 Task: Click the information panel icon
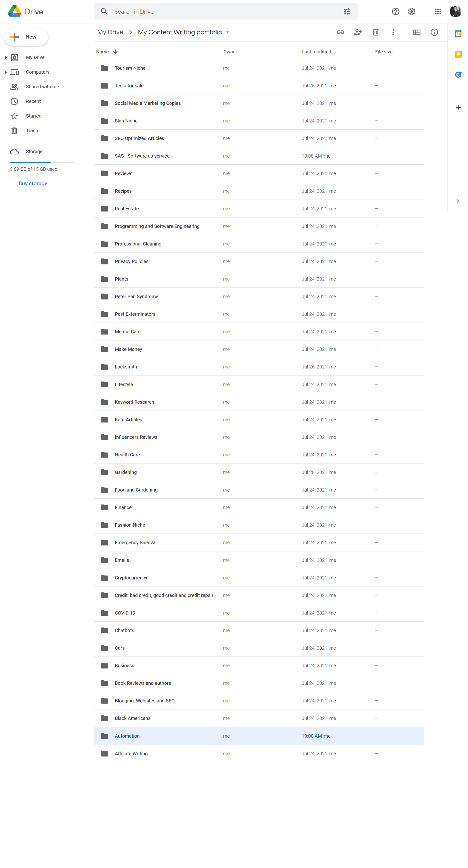[435, 32]
